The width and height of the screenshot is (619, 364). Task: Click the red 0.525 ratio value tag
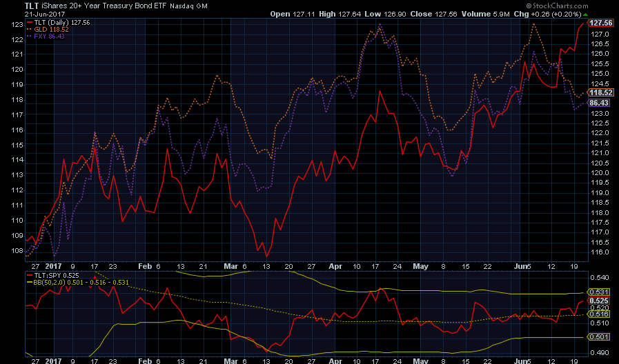599,301
